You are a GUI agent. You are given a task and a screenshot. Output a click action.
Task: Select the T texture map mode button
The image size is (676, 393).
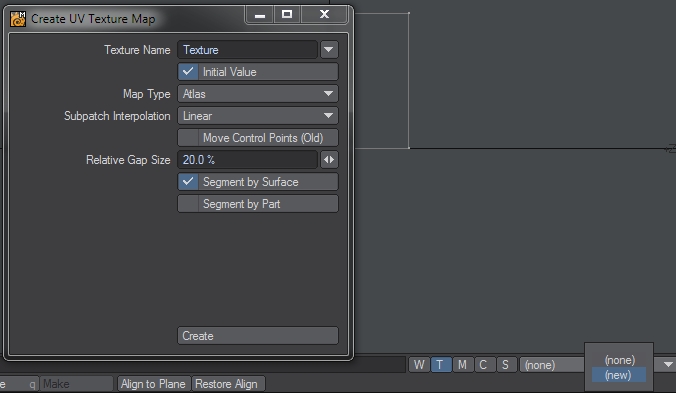pos(440,365)
